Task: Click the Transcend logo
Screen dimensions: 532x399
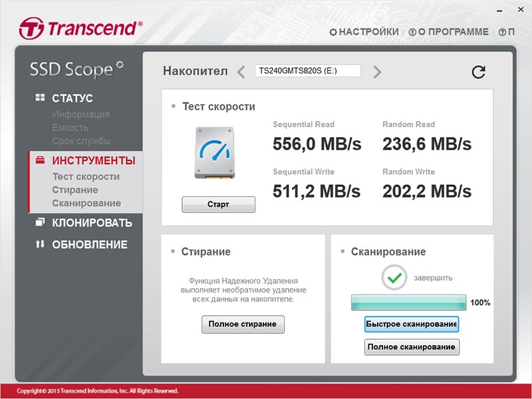Action: 80,28
